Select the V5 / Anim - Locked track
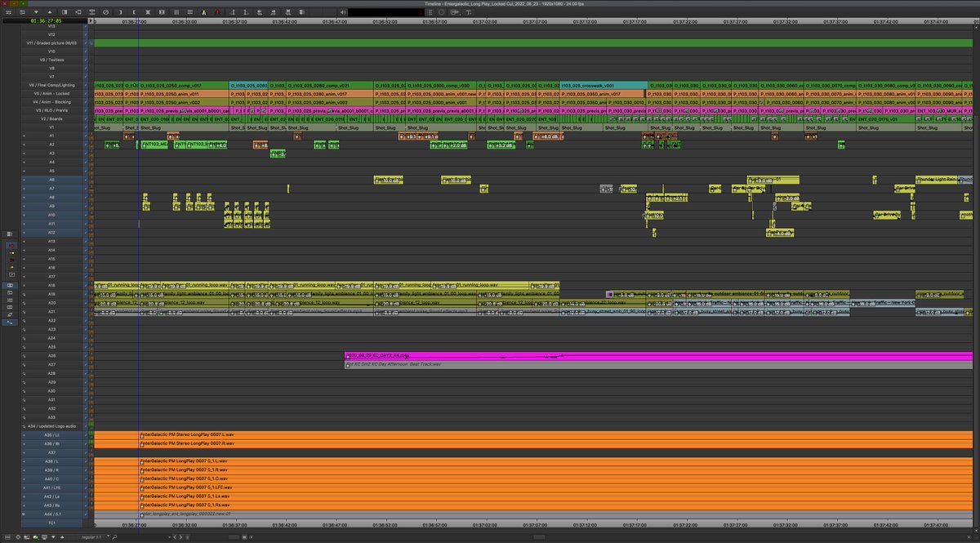Screen dimensions: 980x543 [x=51, y=93]
